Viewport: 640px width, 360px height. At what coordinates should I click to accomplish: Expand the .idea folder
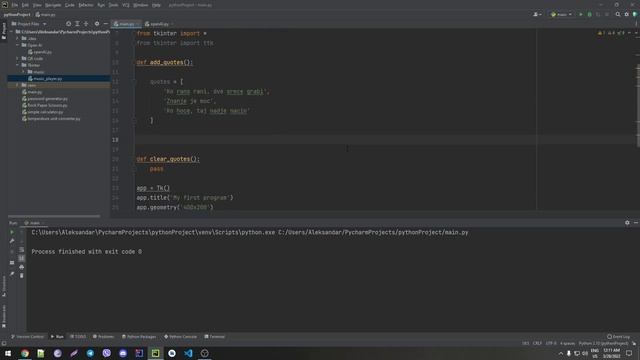point(18,38)
